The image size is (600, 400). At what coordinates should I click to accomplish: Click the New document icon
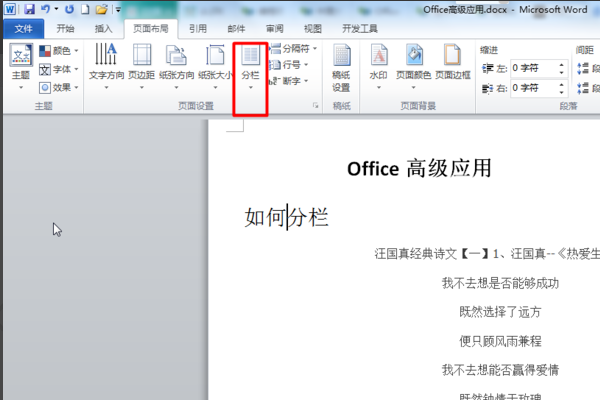click(85, 9)
